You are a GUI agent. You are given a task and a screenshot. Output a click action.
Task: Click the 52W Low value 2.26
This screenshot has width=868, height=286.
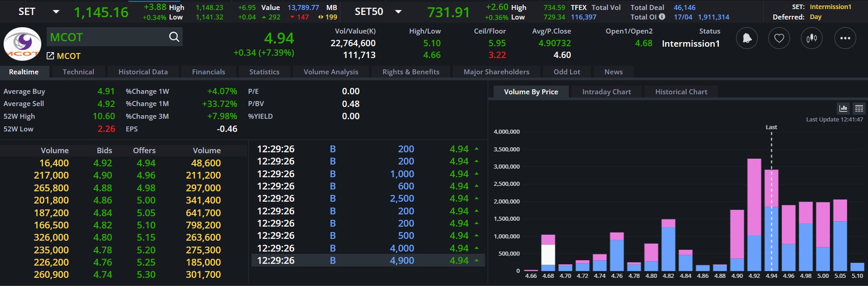click(x=107, y=129)
